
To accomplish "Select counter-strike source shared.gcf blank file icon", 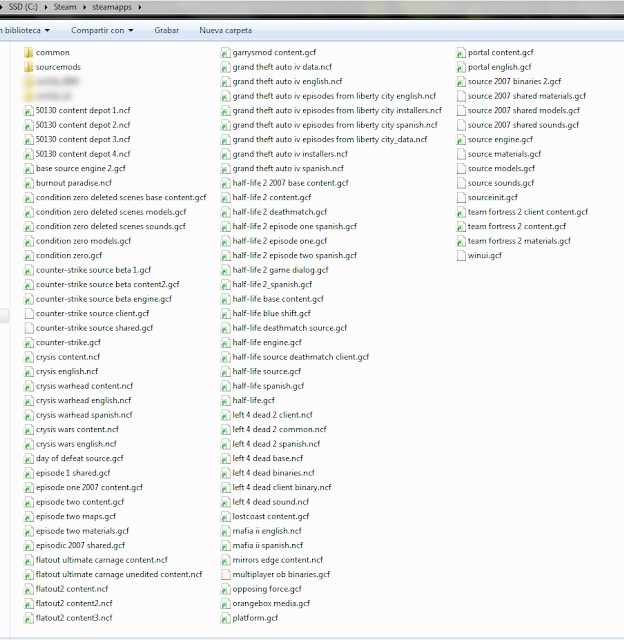I will click(29, 328).
